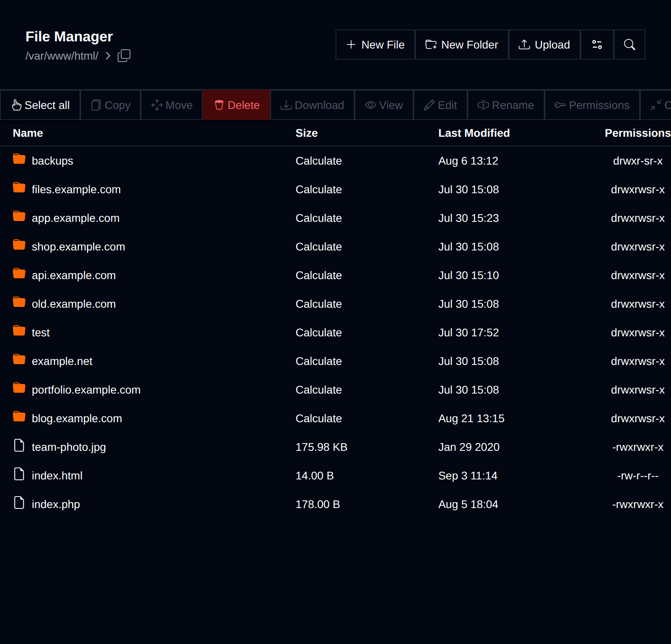The width and height of the screenshot is (671, 644).
Task: Select the team-photo.jpg file name
Action: click(x=69, y=447)
